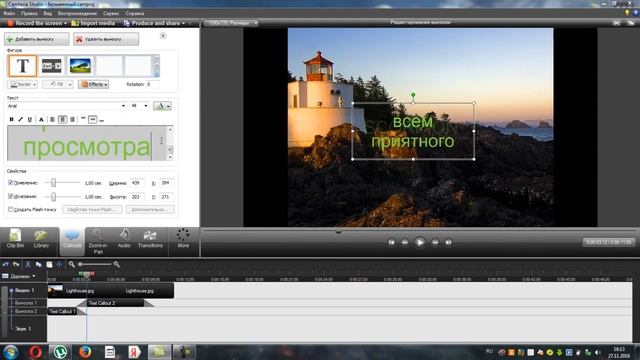Paste clip on the timeline
This screenshot has width=640, height=360.
[x=49, y=264]
